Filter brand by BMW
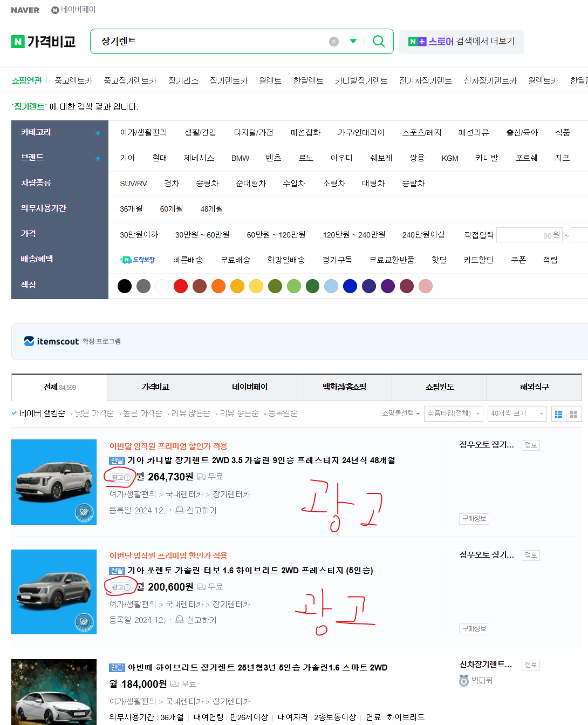 click(x=240, y=158)
